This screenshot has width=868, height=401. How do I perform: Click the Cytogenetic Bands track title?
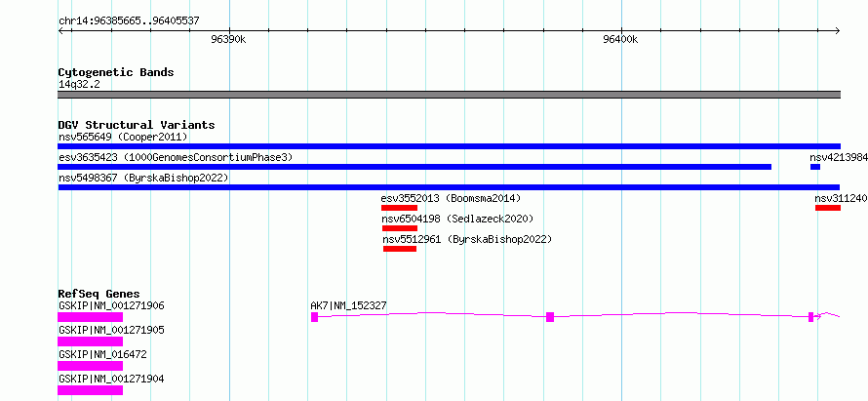(116, 72)
